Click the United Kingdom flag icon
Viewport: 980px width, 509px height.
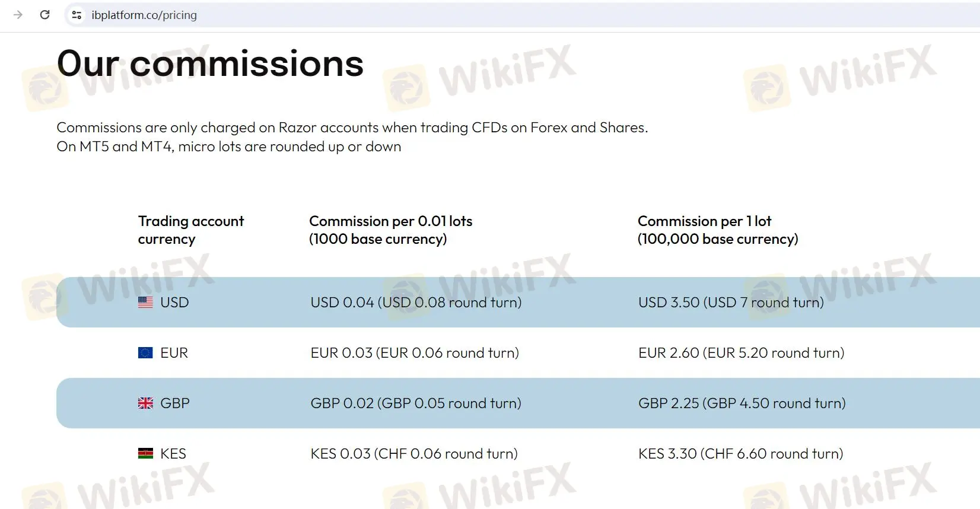click(145, 403)
